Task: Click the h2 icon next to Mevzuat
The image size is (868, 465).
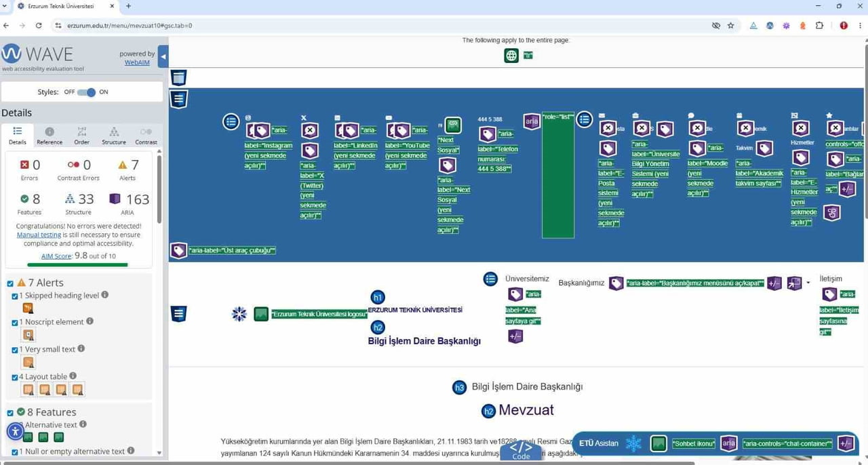Action: click(x=488, y=411)
